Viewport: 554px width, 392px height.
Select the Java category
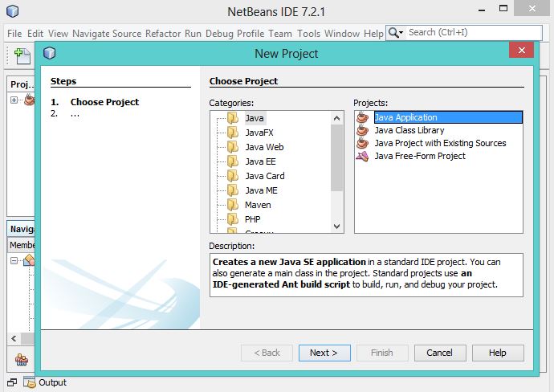click(255, 118)
